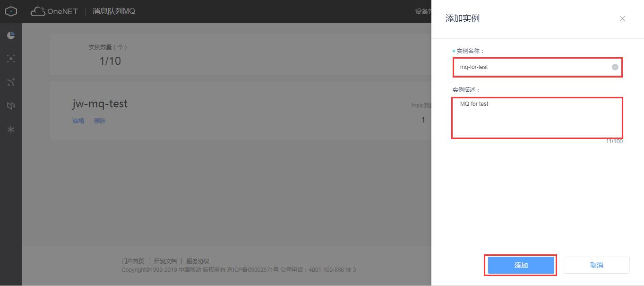Click the topic count value 1
This screenshot has height=286, width=644.
click(x=423, y=120)
